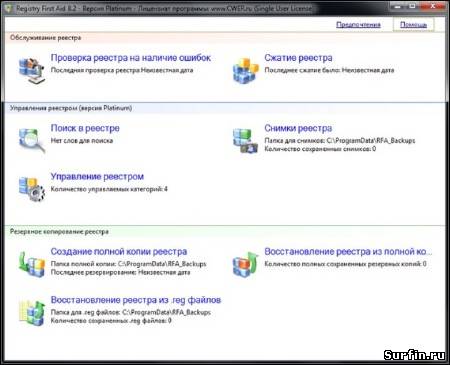450x365 pixels.
Task: Click text Последнее резервирование: Неизвестная дата
Action: point(120,272)
